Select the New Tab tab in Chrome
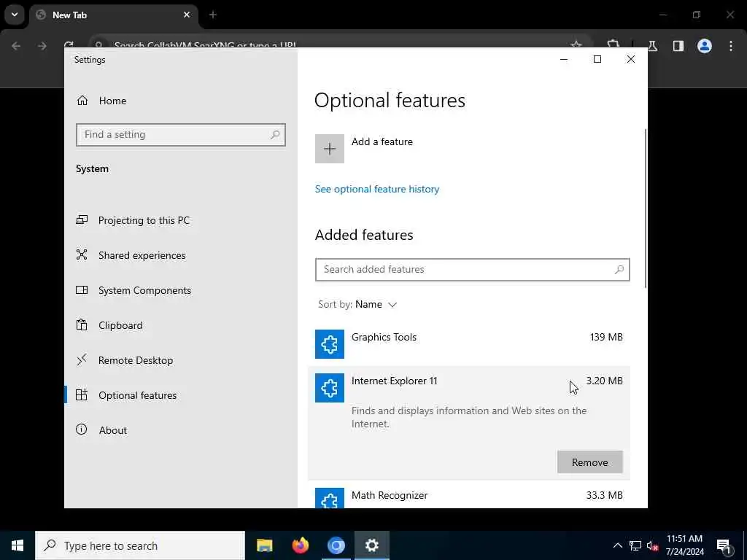The height and width of the screenshot is (560, 747). (x=113, y=15)
